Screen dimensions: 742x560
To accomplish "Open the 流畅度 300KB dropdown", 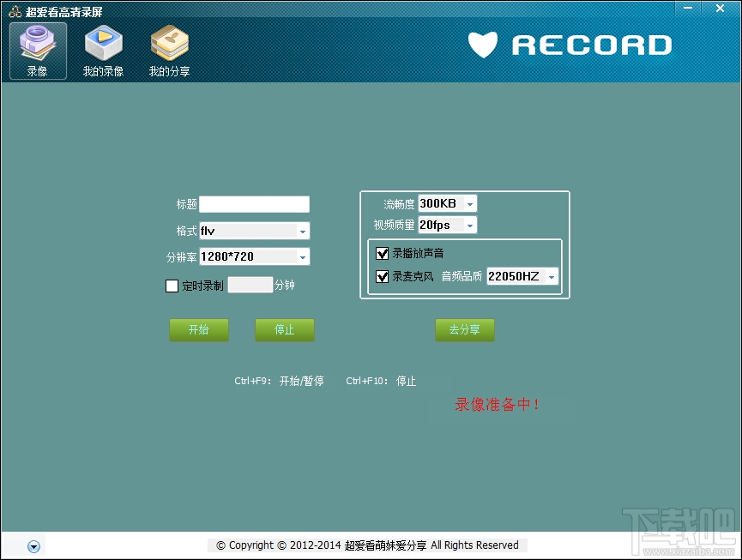I will [x=447, y=203].
